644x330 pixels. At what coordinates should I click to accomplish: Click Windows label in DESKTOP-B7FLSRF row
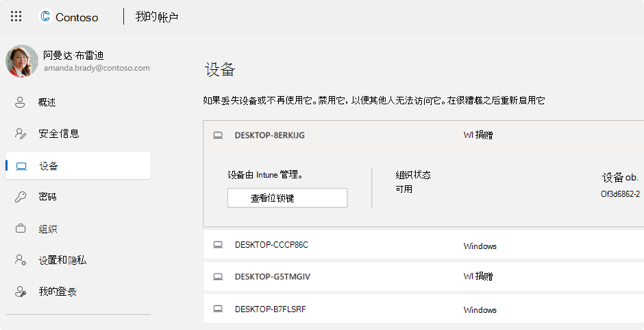(x=480, y=310)
